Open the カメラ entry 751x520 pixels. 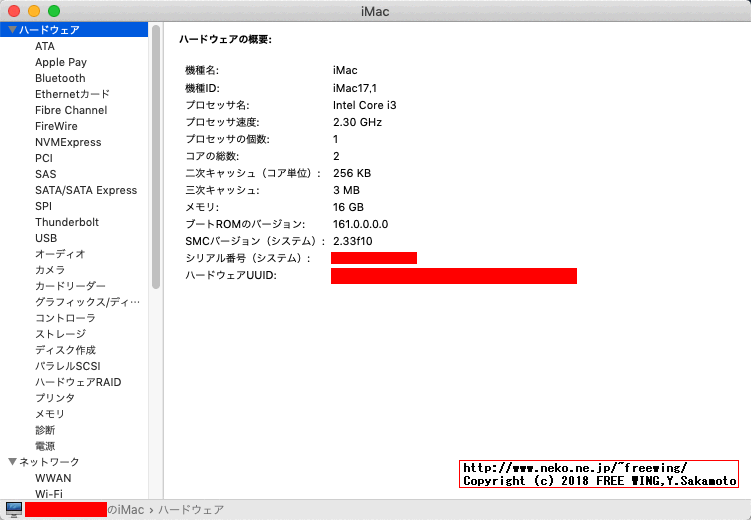[50, 270]
